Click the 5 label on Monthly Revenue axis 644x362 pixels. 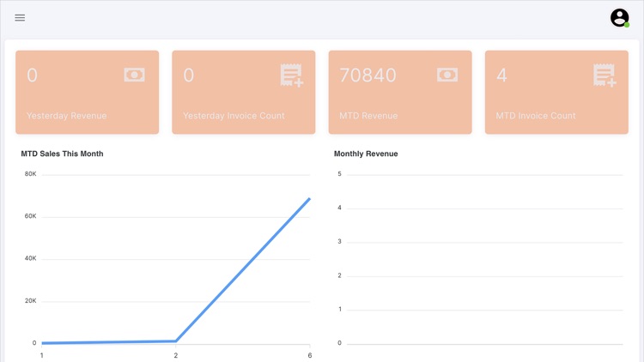(340, 174)
